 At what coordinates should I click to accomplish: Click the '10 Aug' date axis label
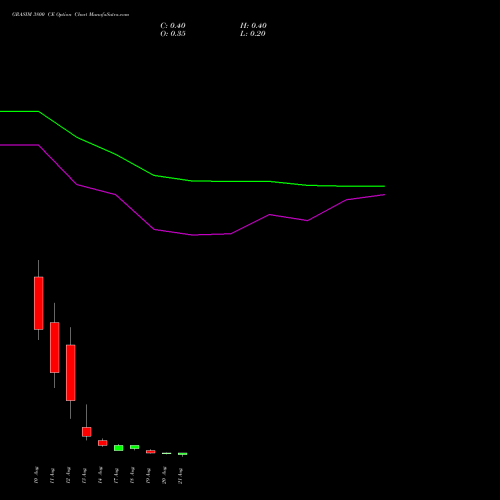[36, 475]
